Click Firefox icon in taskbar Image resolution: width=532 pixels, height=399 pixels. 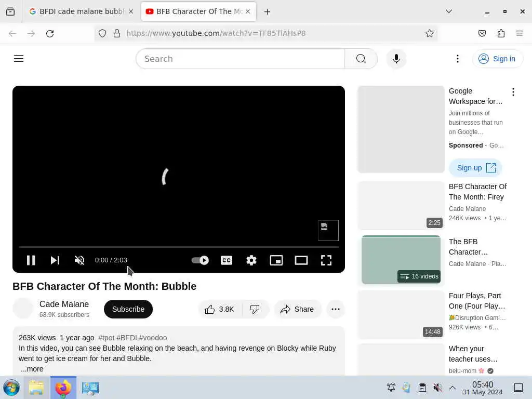point(63,388)
